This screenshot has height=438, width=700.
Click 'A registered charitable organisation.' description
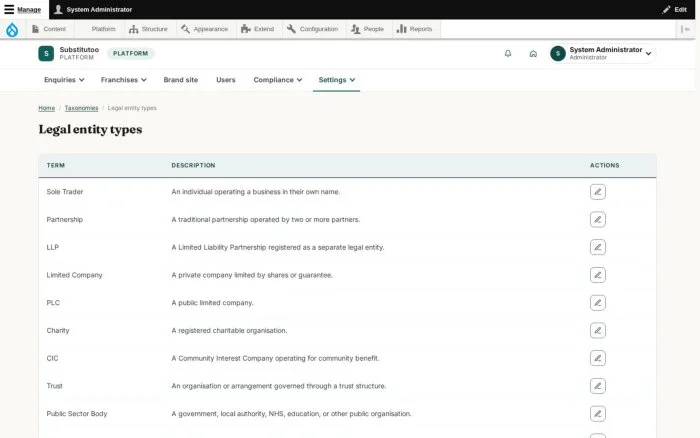coord(229,330)
